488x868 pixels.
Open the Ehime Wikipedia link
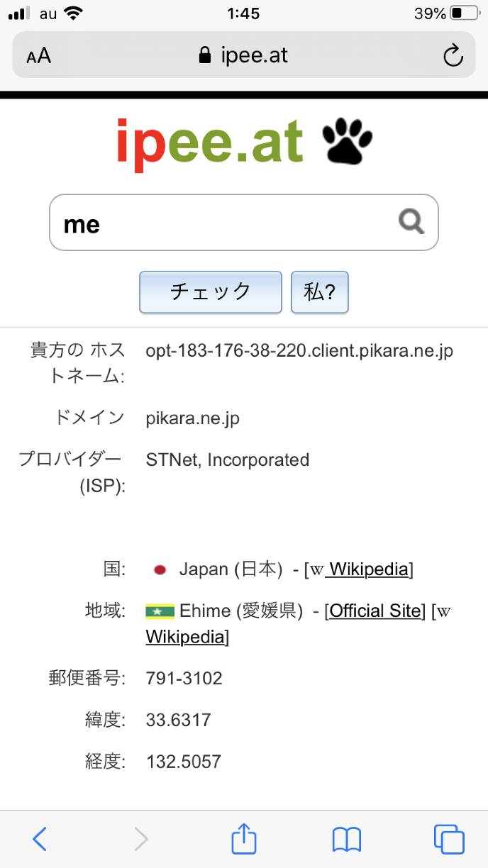(x=186, y=637)
